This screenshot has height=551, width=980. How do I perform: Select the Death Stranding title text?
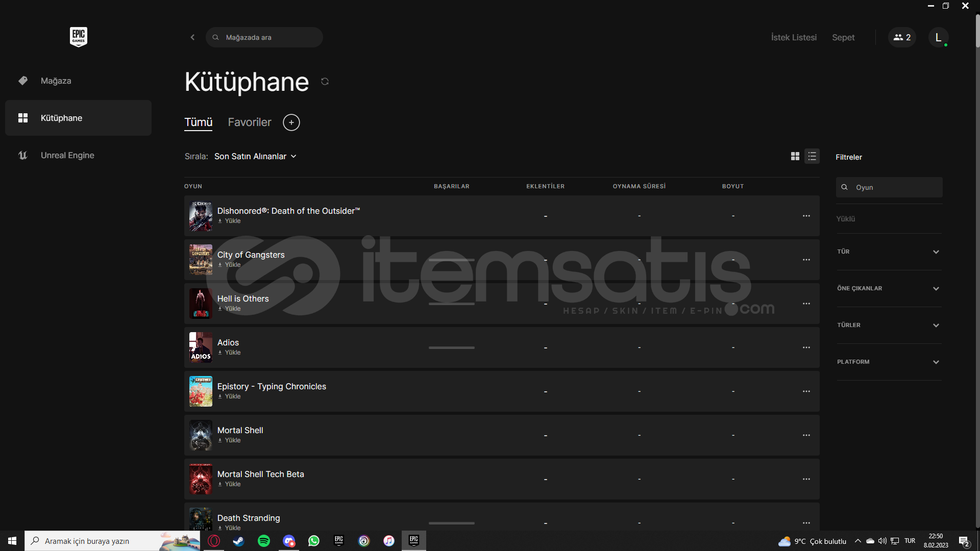click(249, 518)
